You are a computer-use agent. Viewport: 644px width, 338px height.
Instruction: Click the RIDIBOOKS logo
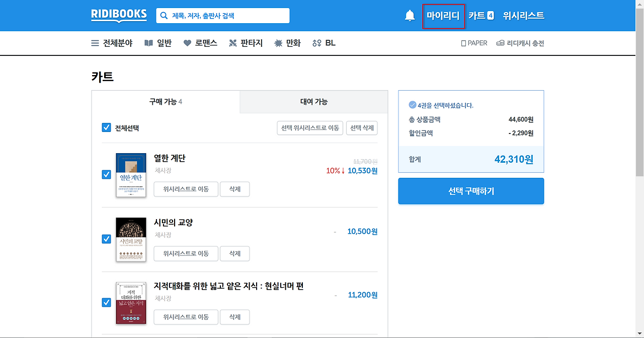click(x=119, y=15)
